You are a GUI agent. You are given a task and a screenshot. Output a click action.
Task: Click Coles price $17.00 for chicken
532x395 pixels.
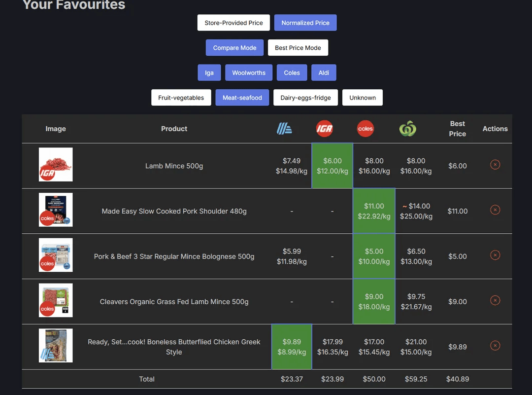coord(374,342)
